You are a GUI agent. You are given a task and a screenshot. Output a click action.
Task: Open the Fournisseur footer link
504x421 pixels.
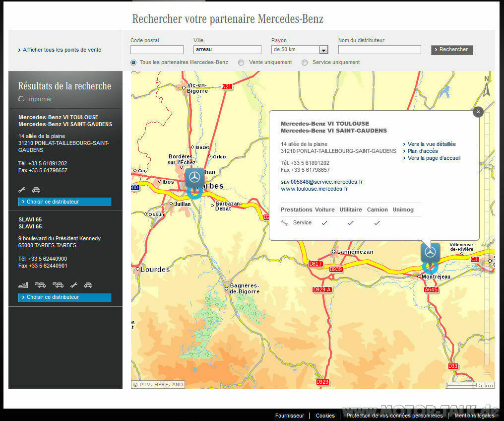coord(290,416)
